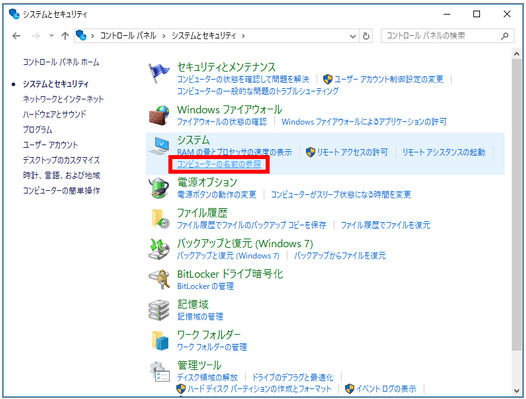Image resolution: width=526 pixels, height=399 pixels.
Task: Click ハード ディスク パーティションの作成とフォーマット
Action: 259,389
